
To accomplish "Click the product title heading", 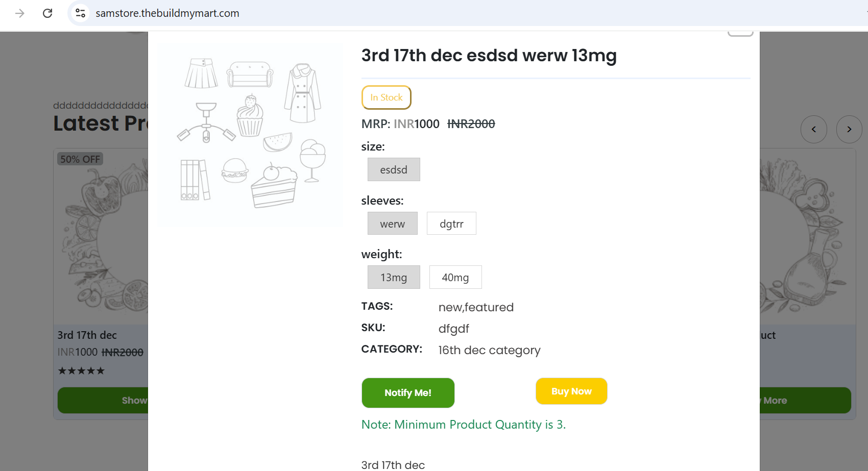I will (x=489, y=55).
